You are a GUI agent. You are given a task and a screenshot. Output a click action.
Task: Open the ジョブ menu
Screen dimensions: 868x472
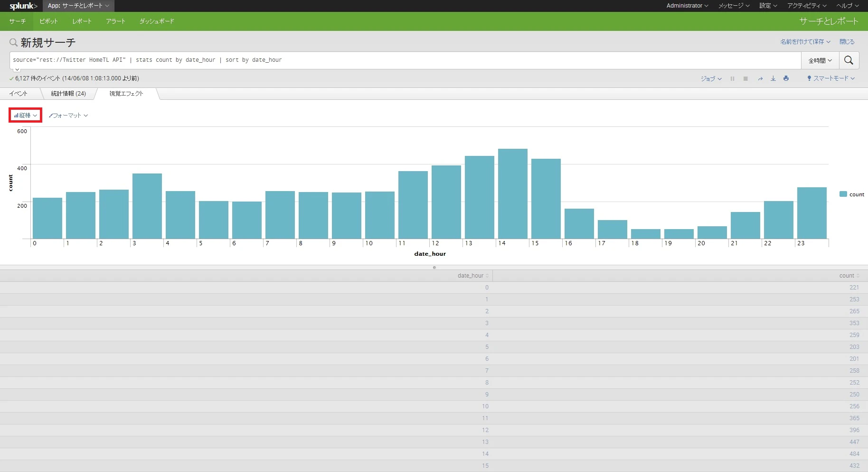(x=711, y=79)
